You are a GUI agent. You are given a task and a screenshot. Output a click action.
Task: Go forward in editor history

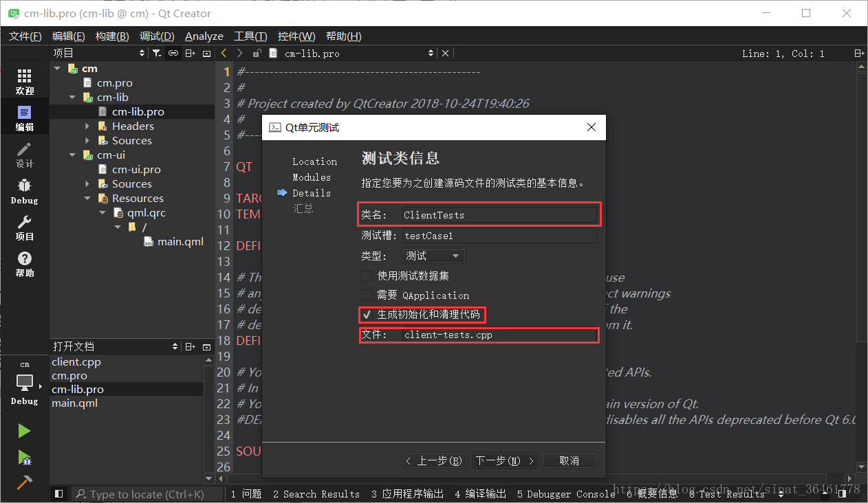coord(239,53)
